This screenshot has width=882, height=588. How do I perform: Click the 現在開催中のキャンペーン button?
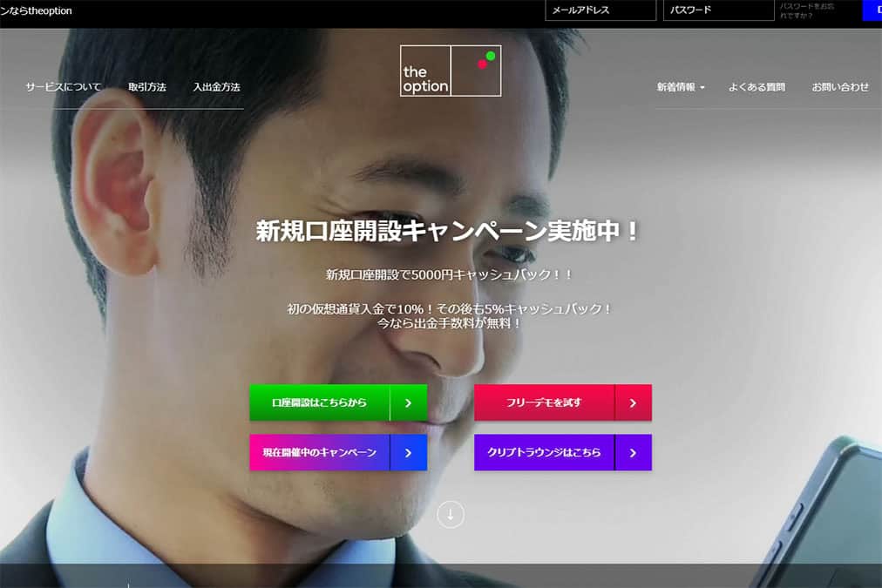click(338, 452)
